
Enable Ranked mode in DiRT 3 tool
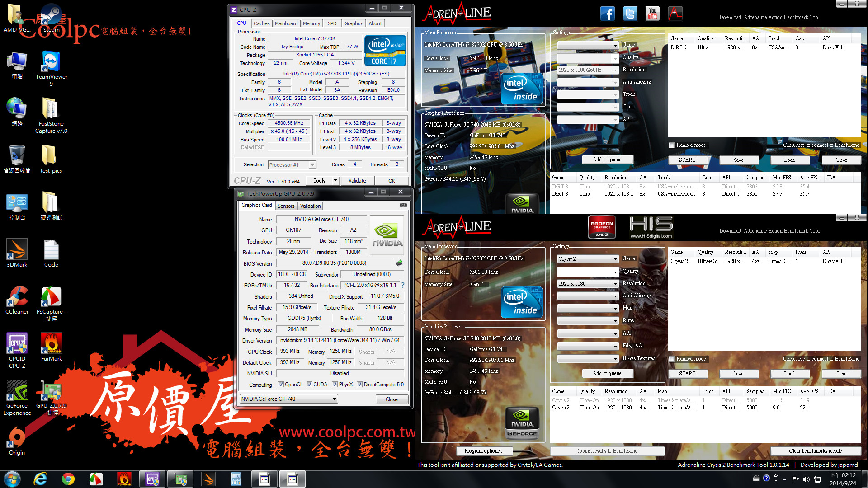[x=672, y=145]
